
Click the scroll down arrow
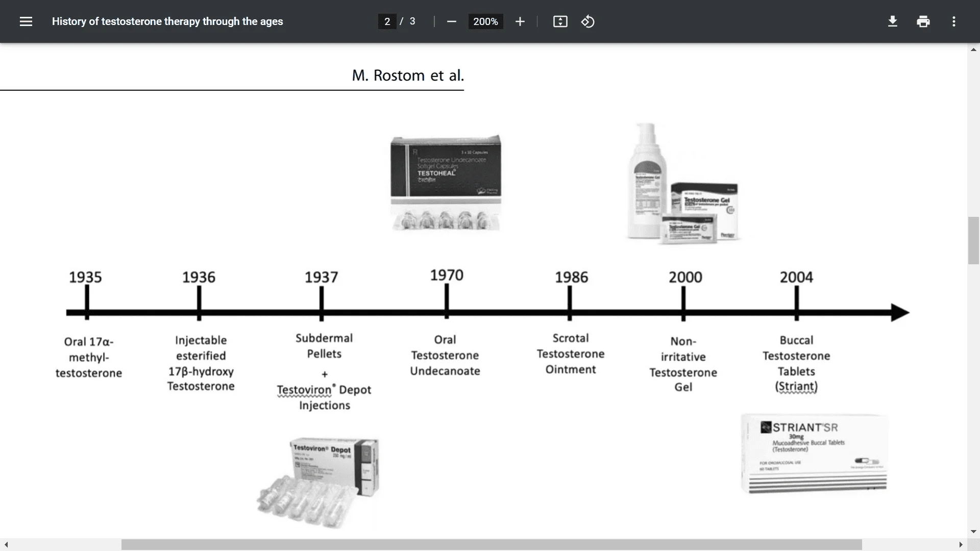973,532
